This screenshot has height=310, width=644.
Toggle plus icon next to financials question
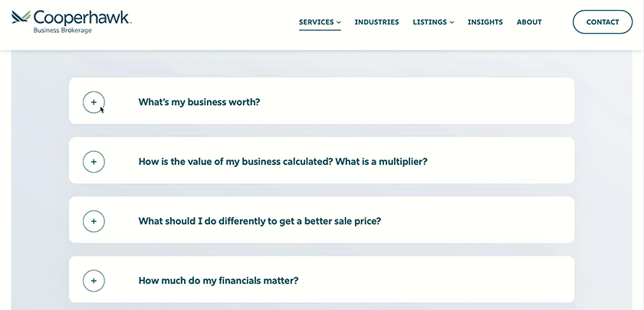point(94,281)
